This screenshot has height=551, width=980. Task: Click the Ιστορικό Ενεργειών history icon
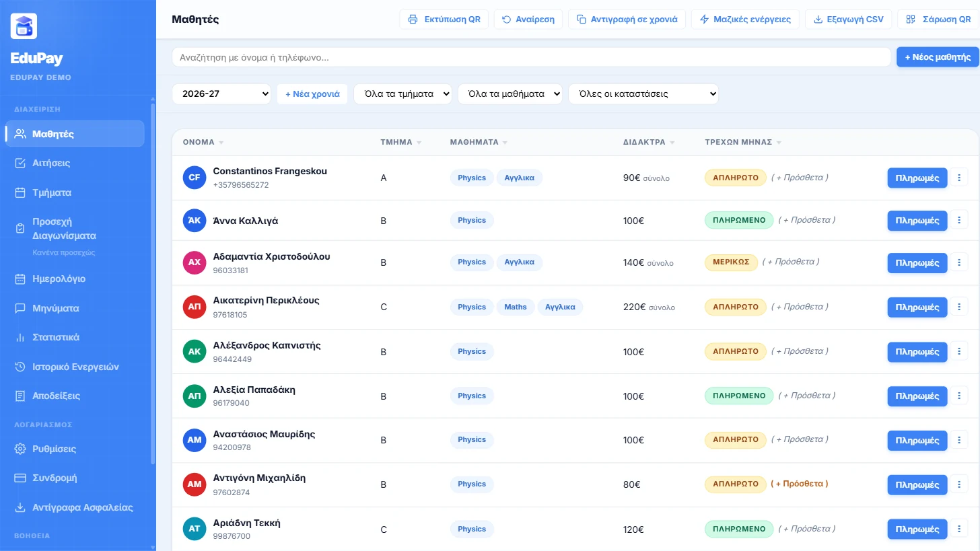pos(20,367)
